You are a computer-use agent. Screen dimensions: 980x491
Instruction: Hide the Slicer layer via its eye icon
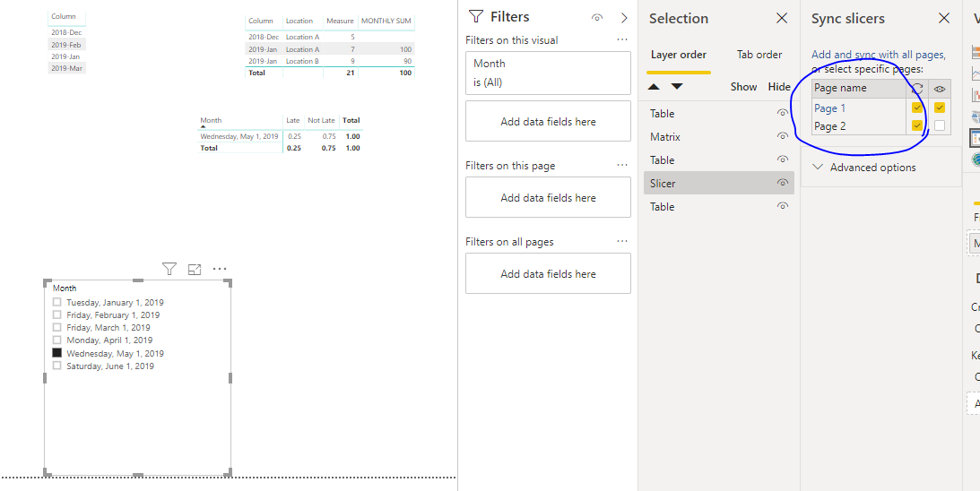(782, 183)
